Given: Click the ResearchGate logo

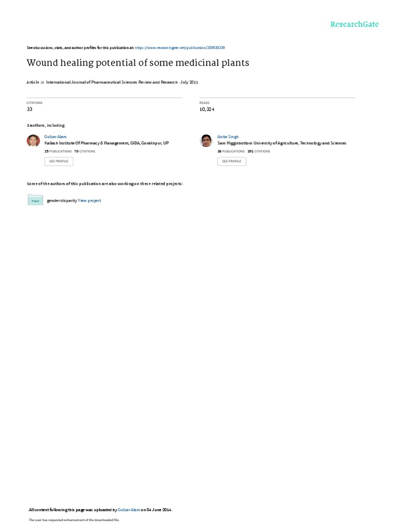Looking at the screenshot, I should click(x=354, y=24).
